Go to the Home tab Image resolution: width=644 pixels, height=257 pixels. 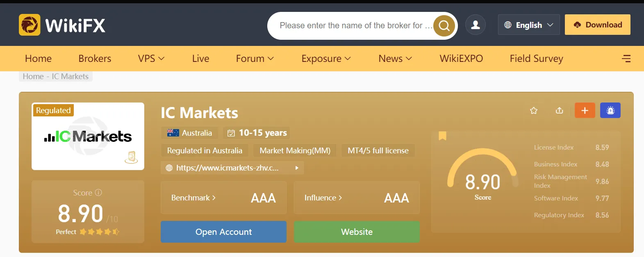[x=38, y=59]
